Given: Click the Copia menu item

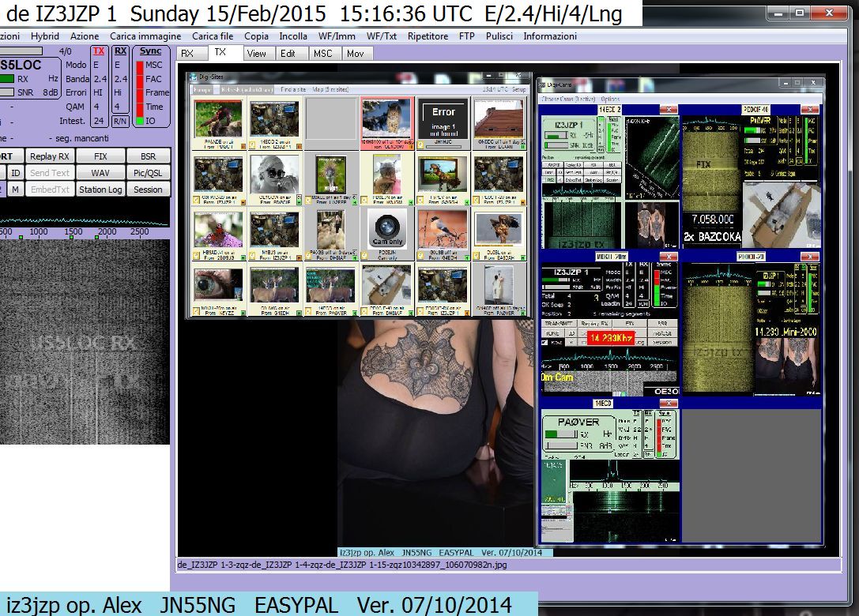Looking at the screenshot, I should (256, 36).
